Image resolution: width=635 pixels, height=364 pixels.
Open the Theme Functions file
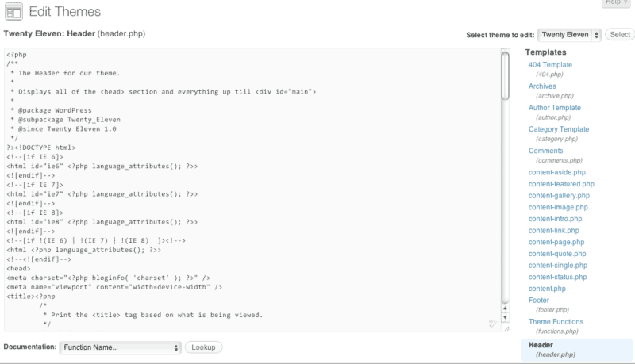tap(556, 322)
